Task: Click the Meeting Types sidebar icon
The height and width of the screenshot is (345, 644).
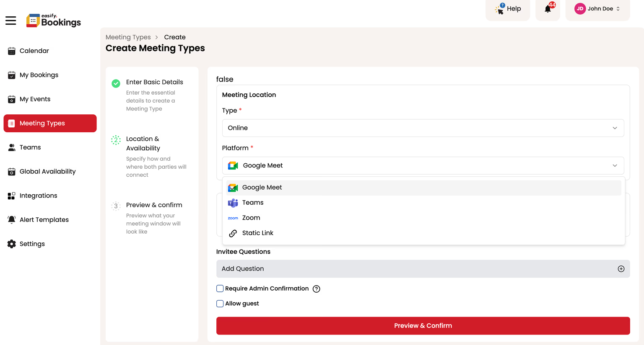Action: point(12,124)
